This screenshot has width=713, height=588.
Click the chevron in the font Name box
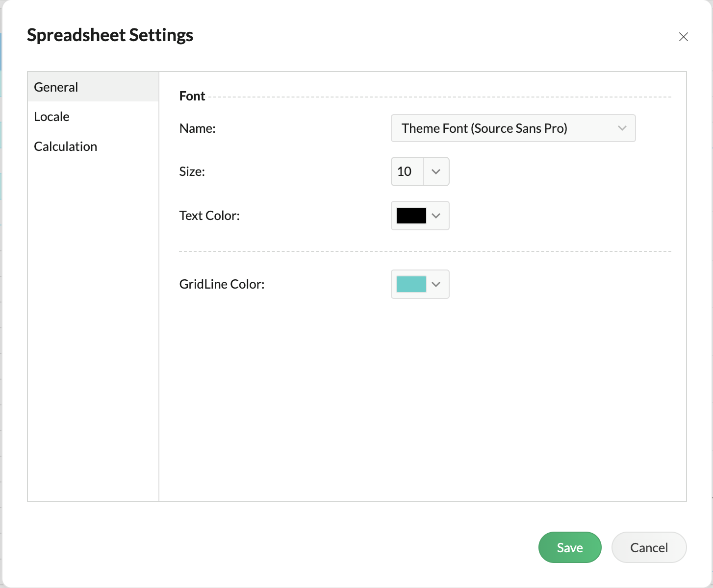point(622,128)
